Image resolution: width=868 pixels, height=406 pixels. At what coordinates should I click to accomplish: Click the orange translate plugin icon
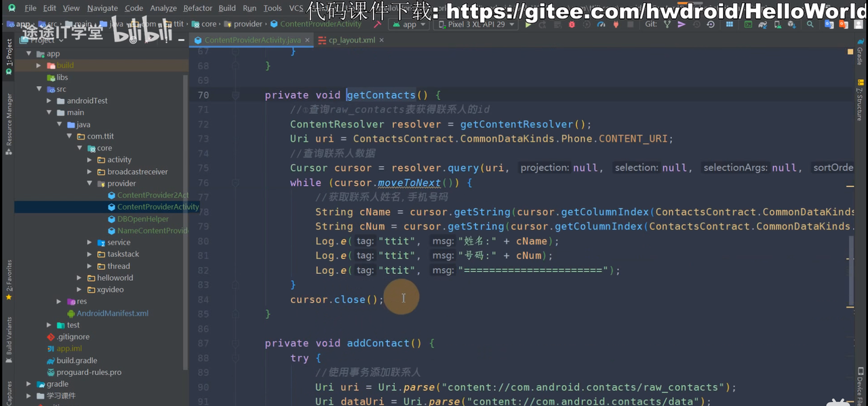[843, 24]
